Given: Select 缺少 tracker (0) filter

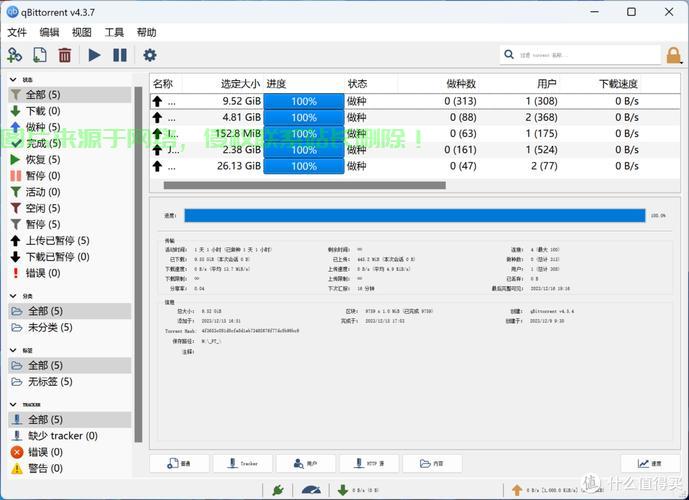Looking at the screenshot, I should (69, 436).
